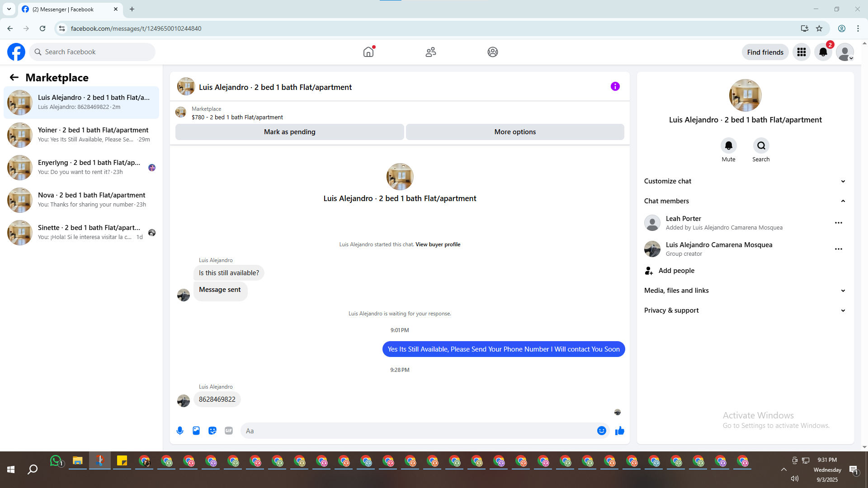Go to the Home feed icon
The image size is (868, 488).
(368, 52)
